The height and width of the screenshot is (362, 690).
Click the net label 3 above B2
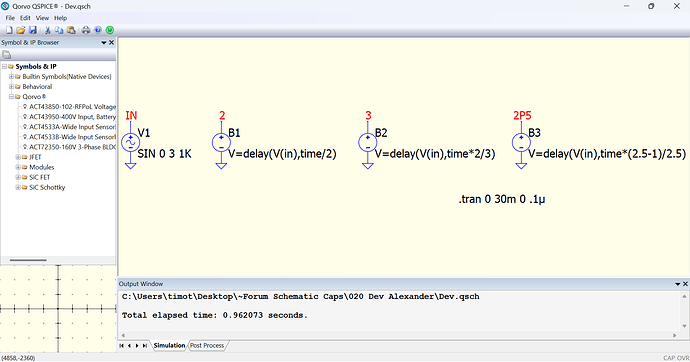coord(368,115)
